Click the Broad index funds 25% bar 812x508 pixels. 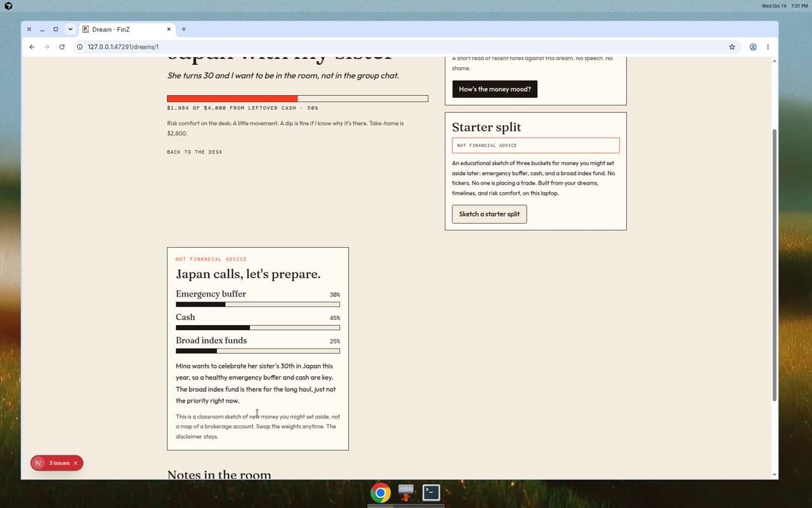coord(258,351)
